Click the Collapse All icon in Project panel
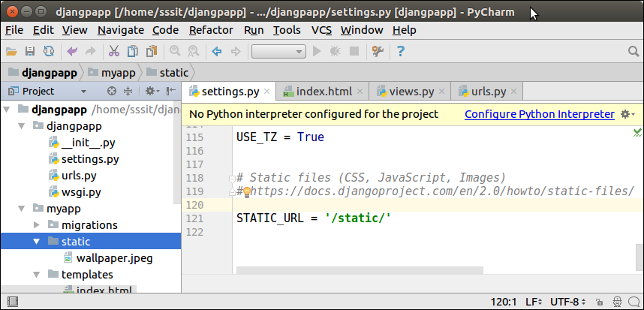Viewport: 644px width, 310px height. (x=128, y=91)
